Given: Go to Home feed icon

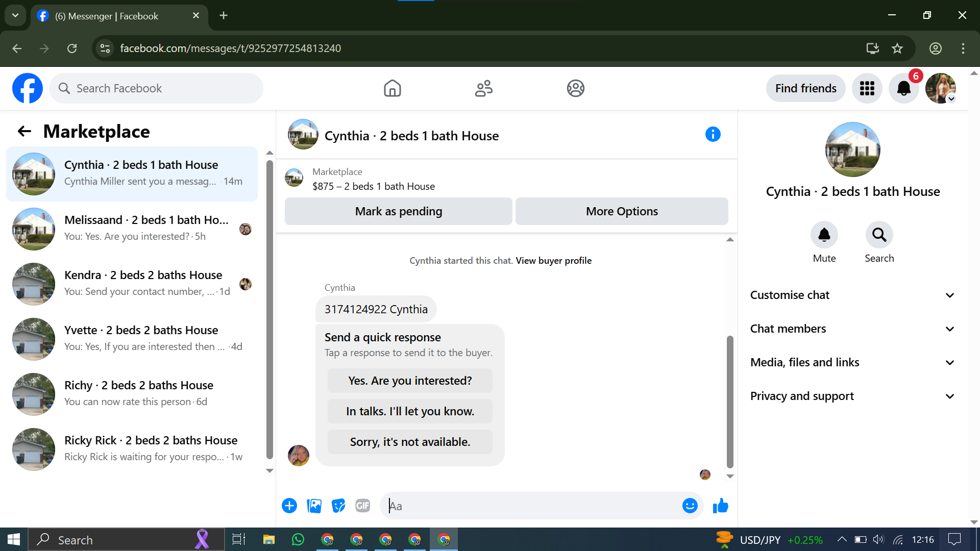Looking at the screenshot, I should 392,88.
